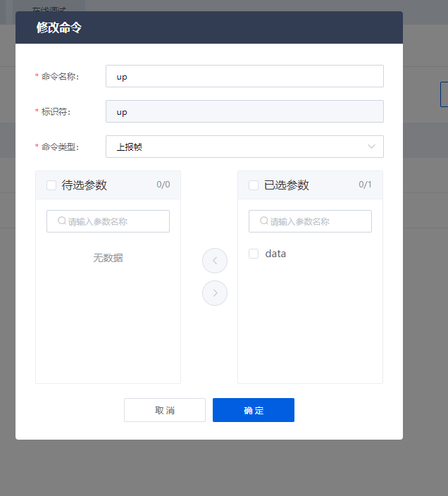Confirm with the 确定 button

254,410
